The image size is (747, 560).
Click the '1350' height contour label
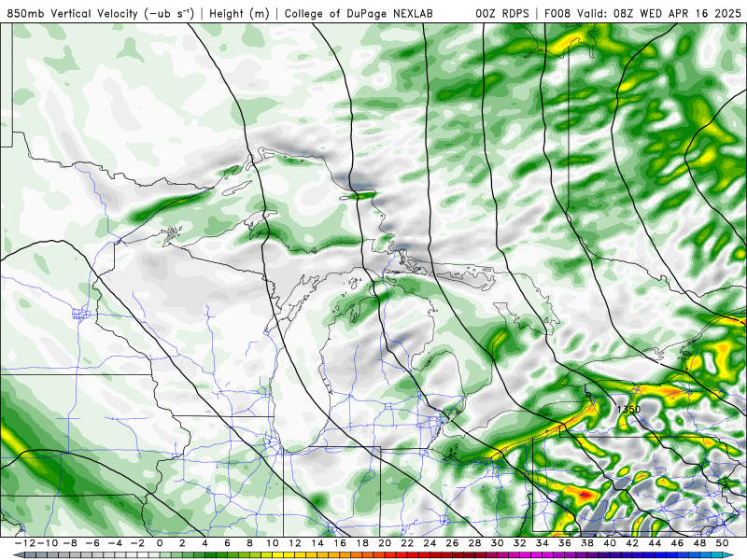tap(628, 409)
